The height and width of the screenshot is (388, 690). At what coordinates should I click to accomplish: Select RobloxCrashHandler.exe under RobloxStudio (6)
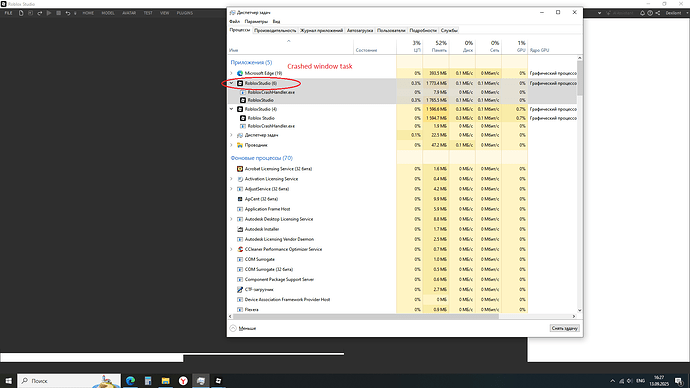click(x=271, y=92)
